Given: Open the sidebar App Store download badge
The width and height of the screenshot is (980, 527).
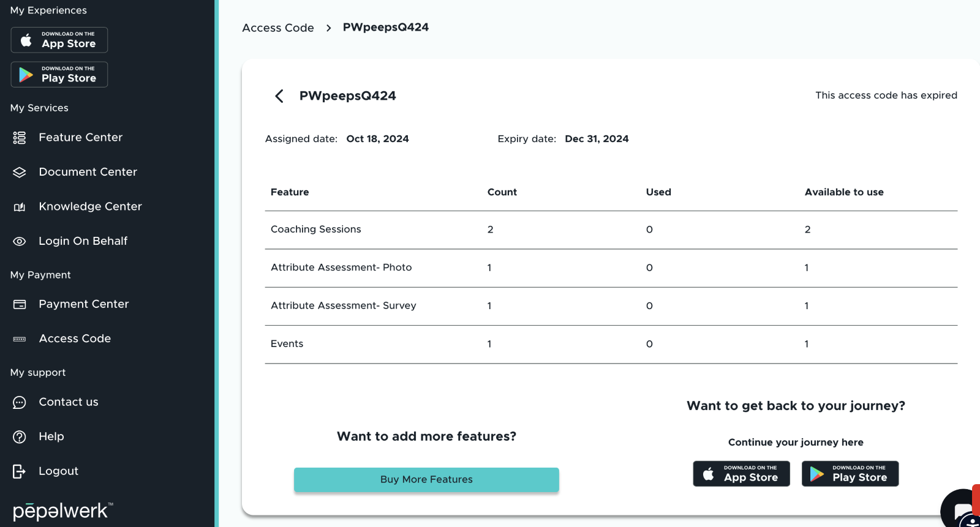Looking at the screenshot, I should pyautogui.click(x=59, y=40).
